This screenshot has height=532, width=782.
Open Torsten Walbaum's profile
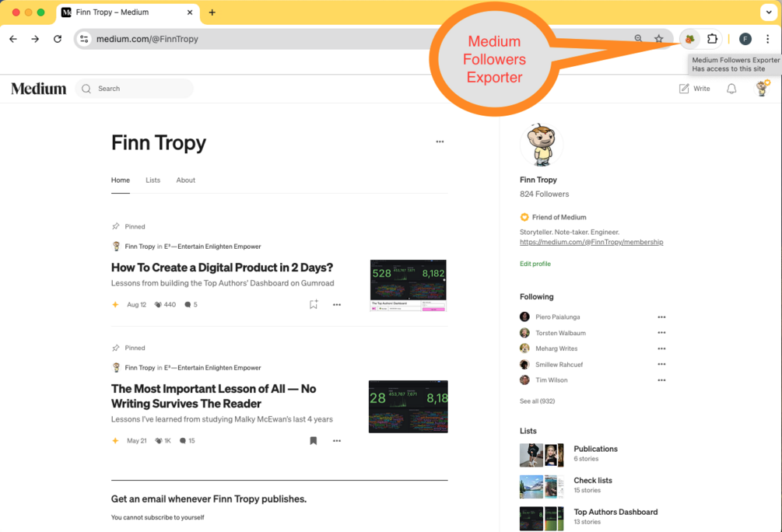[x=560, y=333]
